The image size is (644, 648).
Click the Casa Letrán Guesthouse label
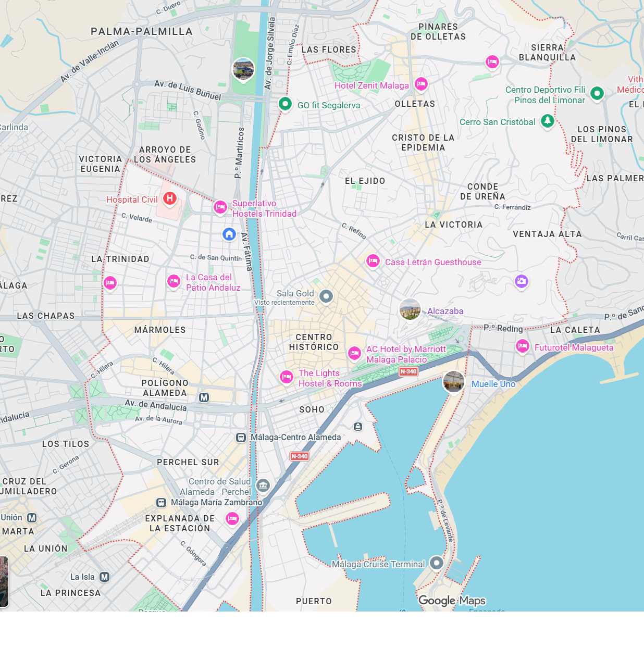(x=433, y=262)
